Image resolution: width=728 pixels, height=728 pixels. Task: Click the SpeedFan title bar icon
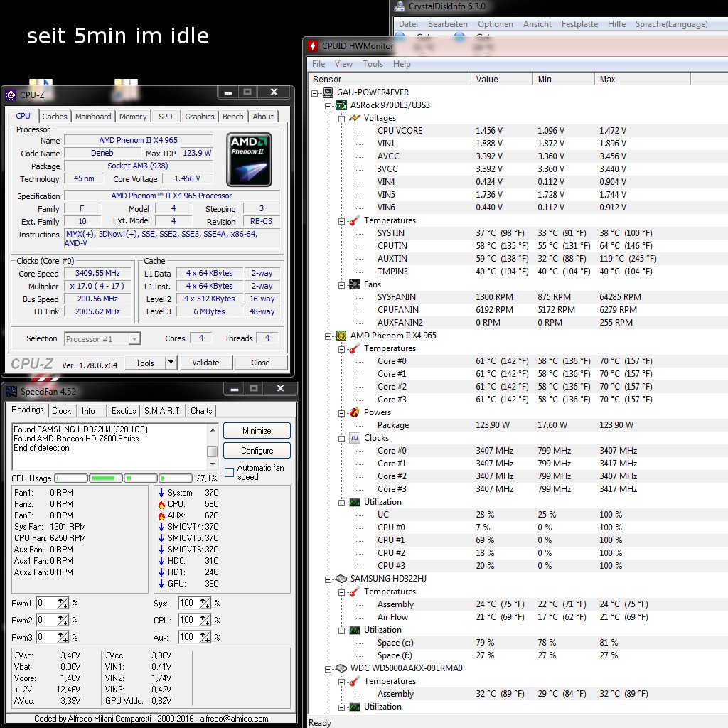coord(11,392)
